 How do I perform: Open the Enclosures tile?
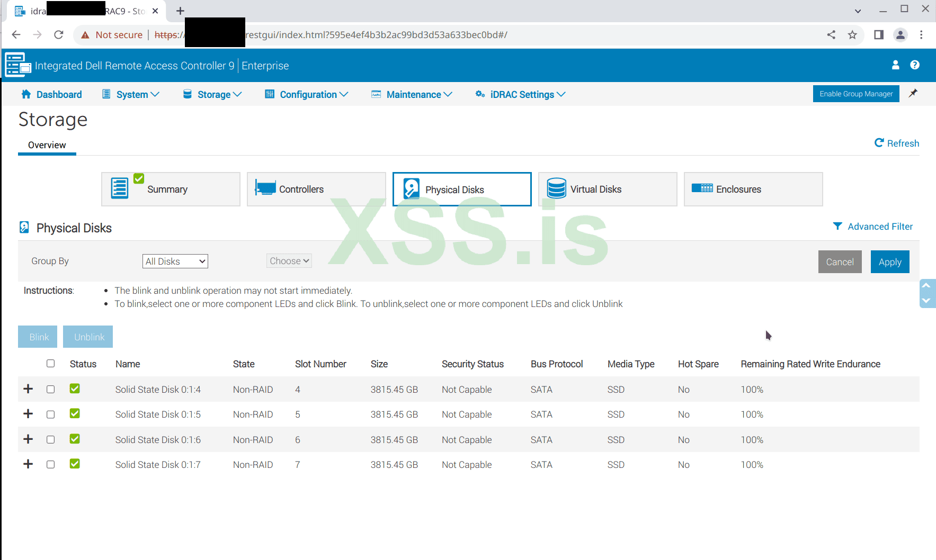pos(753,189)
